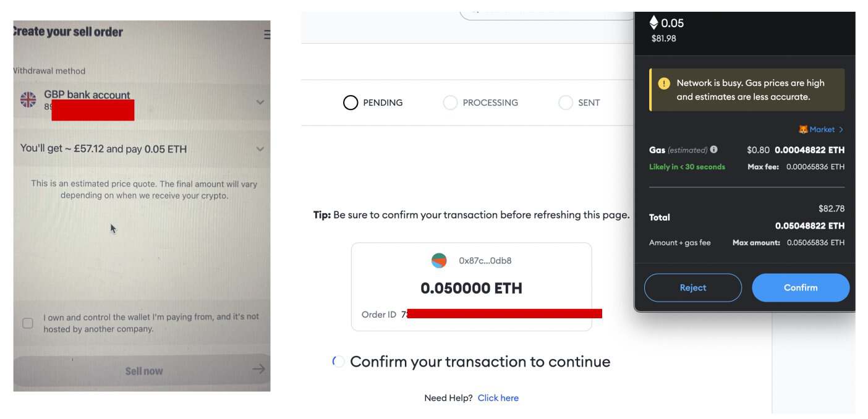Screen dimensions: 868x419
Task: Open the hamburger menu on the sell order panel
Action: (x=266, y=35)
